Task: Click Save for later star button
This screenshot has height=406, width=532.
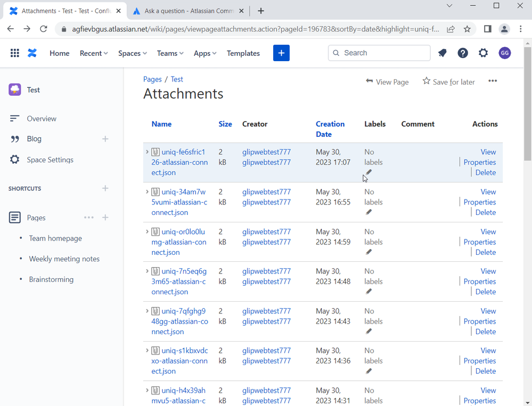Action: [x=448, y=81]
